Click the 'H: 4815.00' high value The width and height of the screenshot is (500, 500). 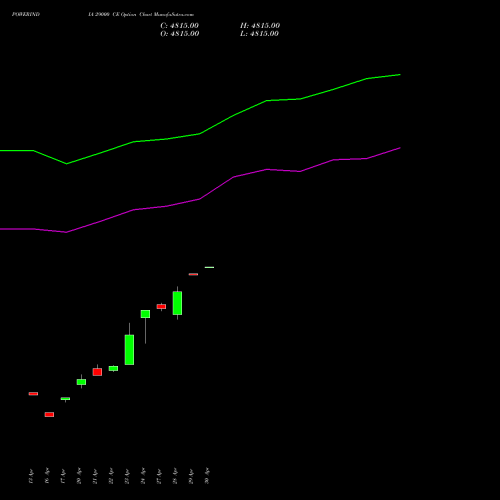point(260,26)
